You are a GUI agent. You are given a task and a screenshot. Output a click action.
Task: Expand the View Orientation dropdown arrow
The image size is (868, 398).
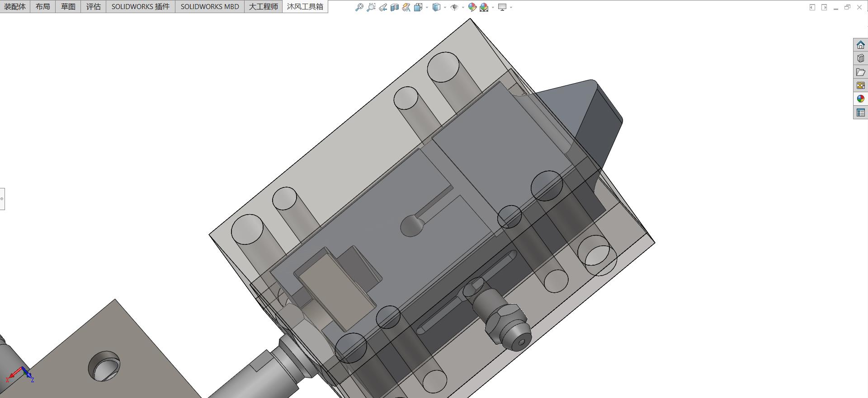pos(427,8)
